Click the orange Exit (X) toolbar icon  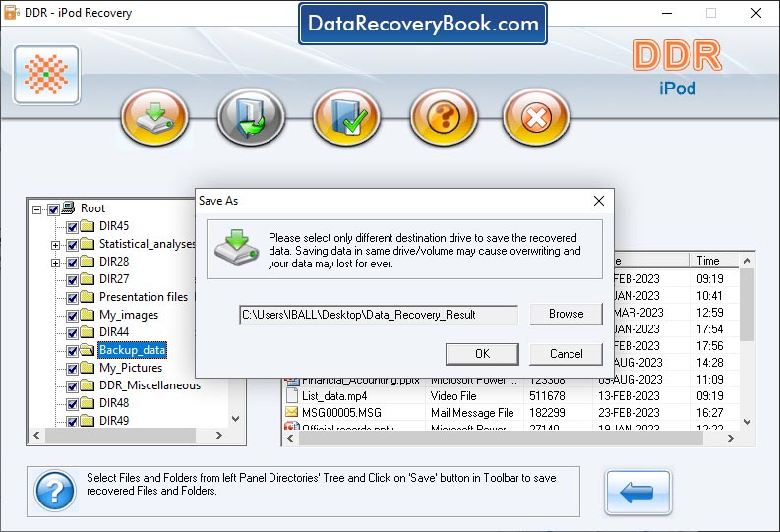536,117
